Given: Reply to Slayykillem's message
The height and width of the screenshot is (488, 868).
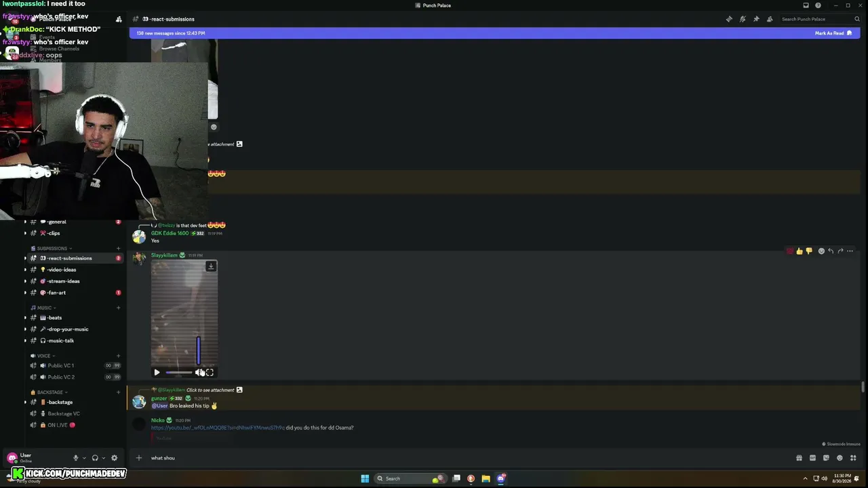Looking at the screenshot, I should [831, 251].
